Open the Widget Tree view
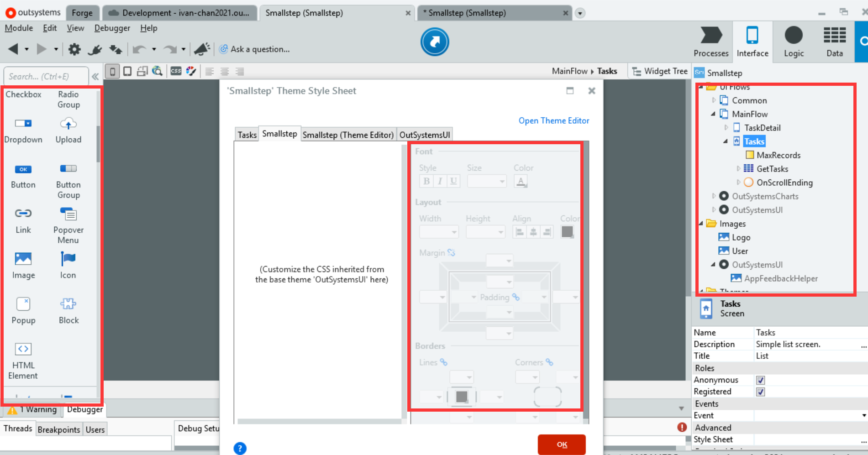Image resolution: width=868 pixels, height=455 pixels. click(x=660, y=71)
